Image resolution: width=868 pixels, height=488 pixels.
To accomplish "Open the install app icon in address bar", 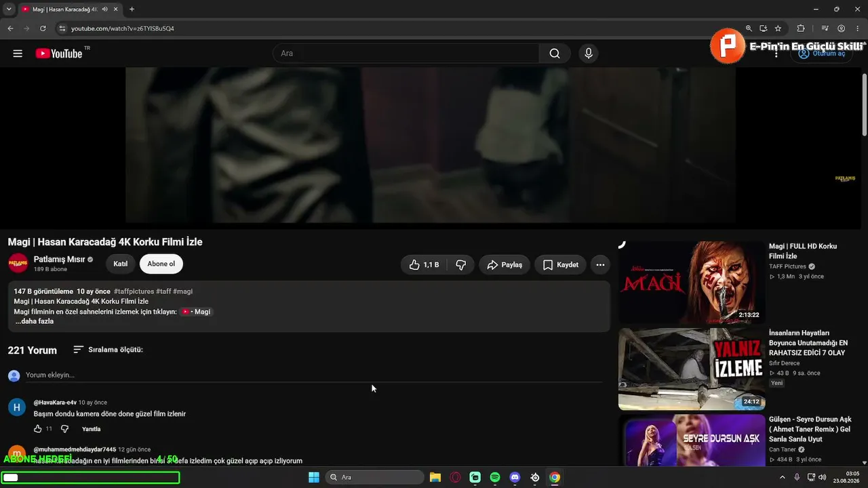I will click(x=764, y=28).
